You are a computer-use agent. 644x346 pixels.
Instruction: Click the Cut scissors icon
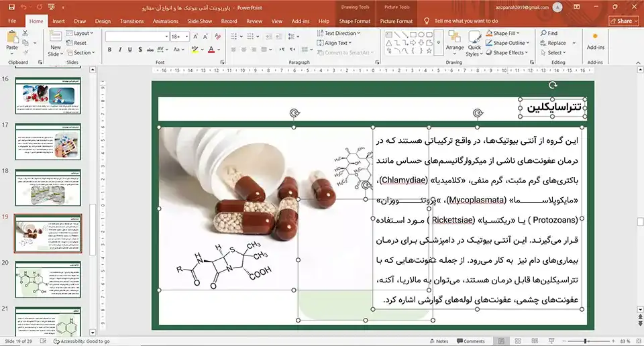point(25,33)
